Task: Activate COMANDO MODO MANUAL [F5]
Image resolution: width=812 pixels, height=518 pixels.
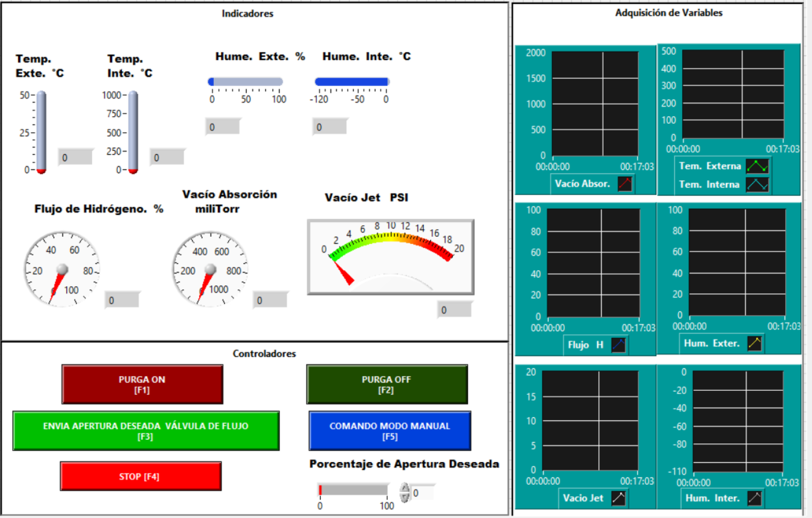Action: (389, 431)
